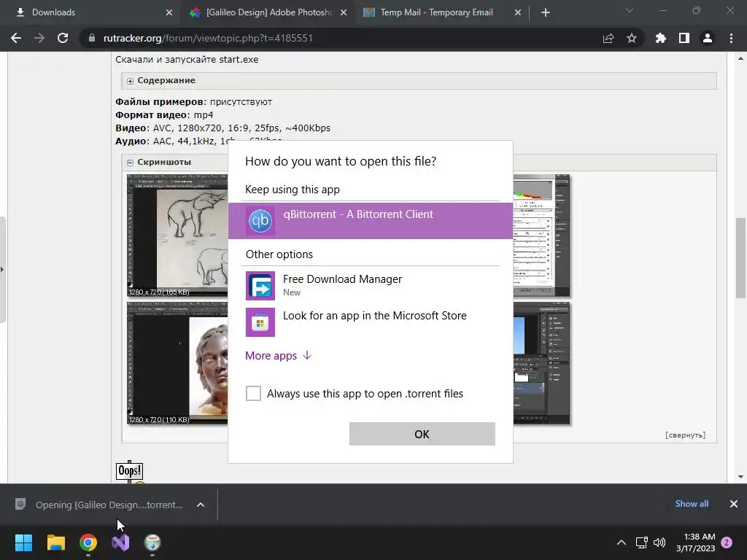The width and height of the screenshot is (747, 560).
Task: Expand the left edge side panel arrow
Action: (x=2, y=270)
